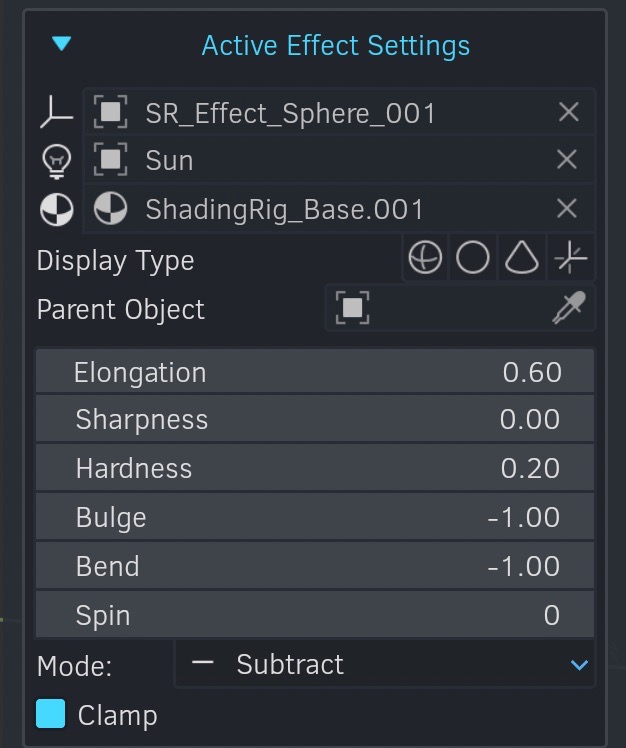
Task: Collapse the Active Effect Settings panel
Action: pyautogui.click(x=62, y=44)
